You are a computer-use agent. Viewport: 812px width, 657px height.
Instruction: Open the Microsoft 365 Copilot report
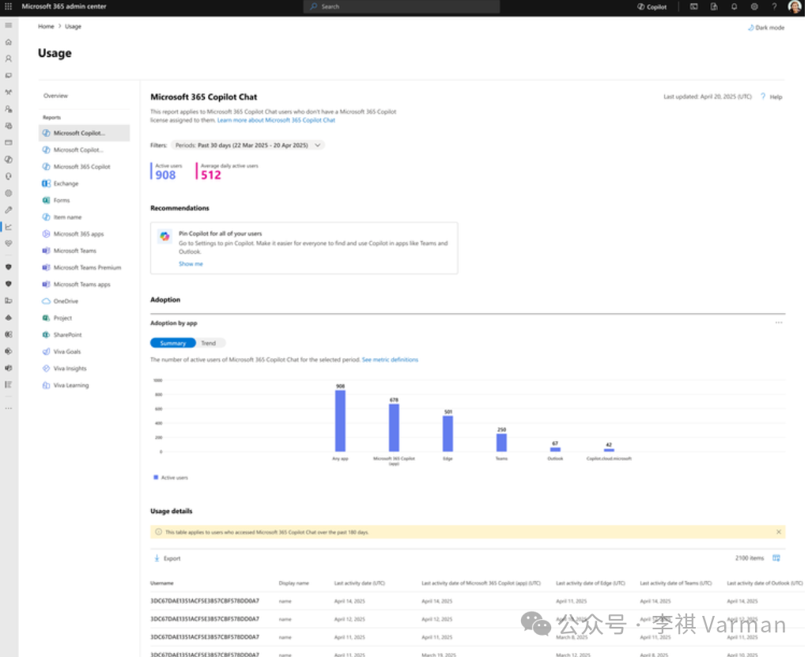click(x=81, y=167)
